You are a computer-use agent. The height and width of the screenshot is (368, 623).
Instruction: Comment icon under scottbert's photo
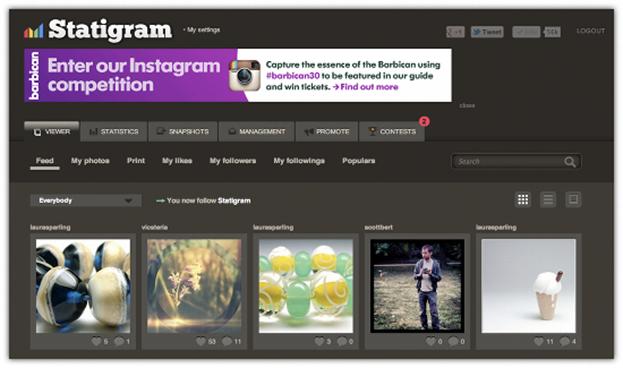coord(453,341)
